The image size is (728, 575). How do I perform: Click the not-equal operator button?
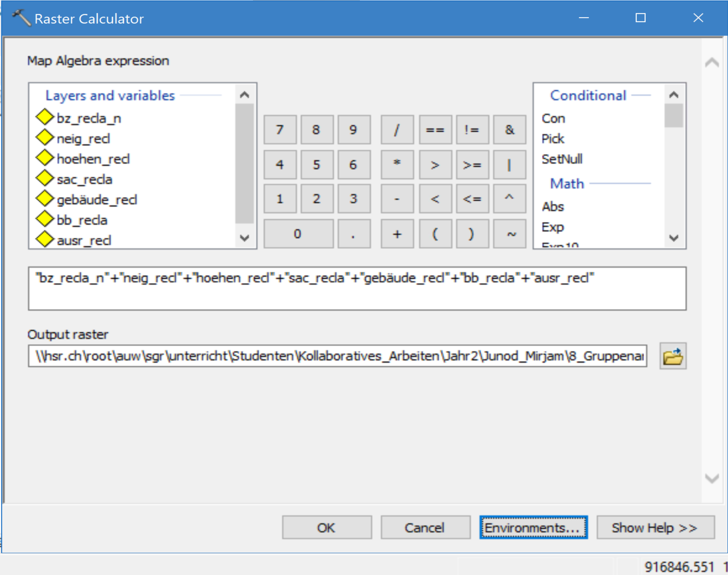coord(472,130)
